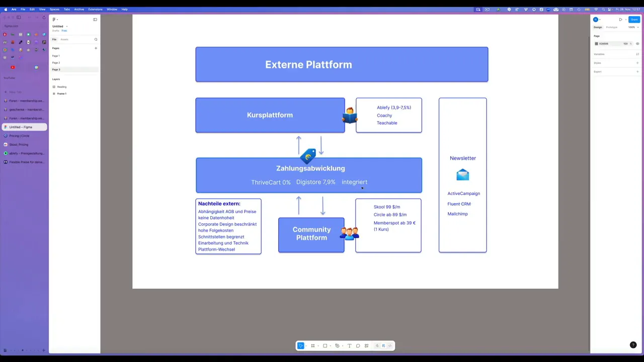Image resolution: width=644 pixels, height=362 pixels.
Task: Switch to the Prototype tab
Action: [x=612, y=27]
